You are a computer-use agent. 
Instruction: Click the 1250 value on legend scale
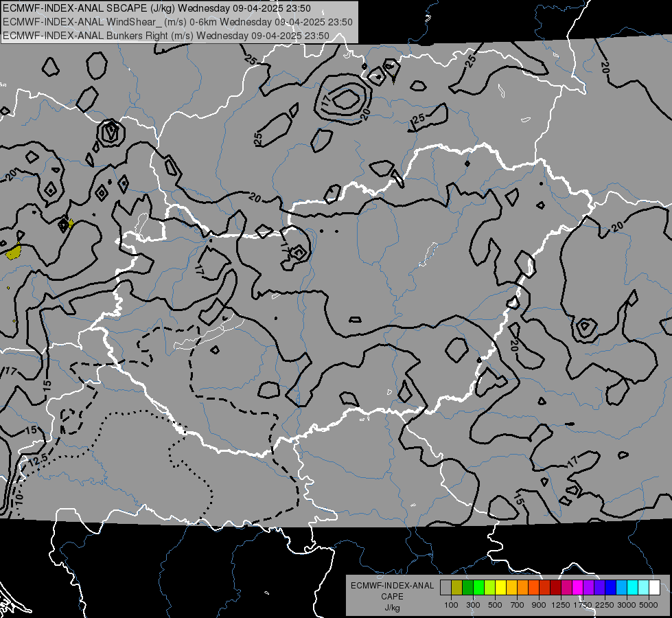click(x=561, y=605)
